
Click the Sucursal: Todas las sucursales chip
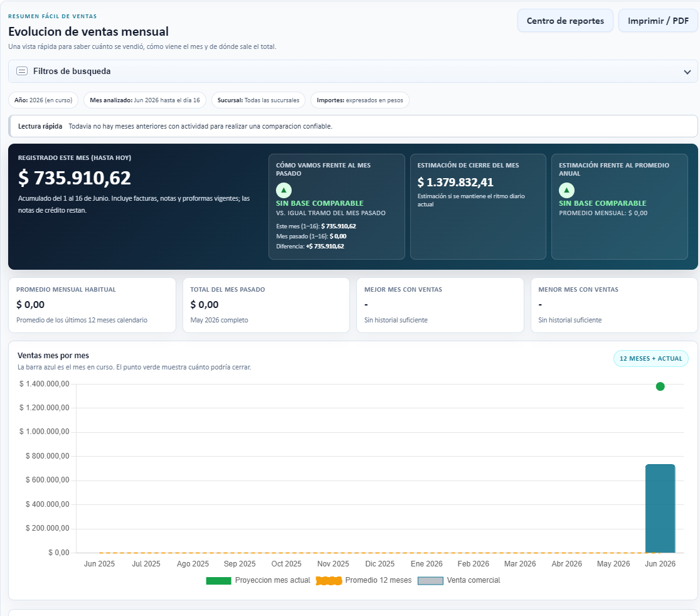[x=258, y=100]
